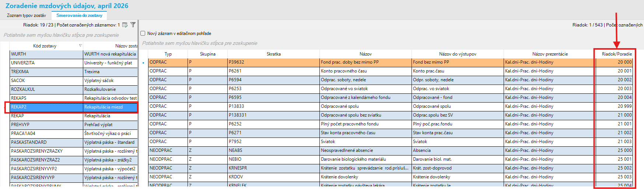This screenshot has width=644, height=189.
Task: Select the ROZKALKUL report row
Action: [x=74, y=89]
